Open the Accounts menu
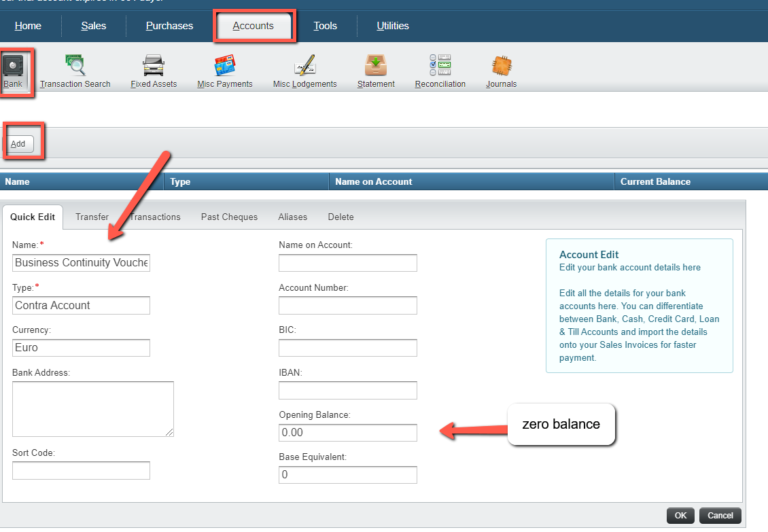Viewport: 768px width, 532px height. 253,26
